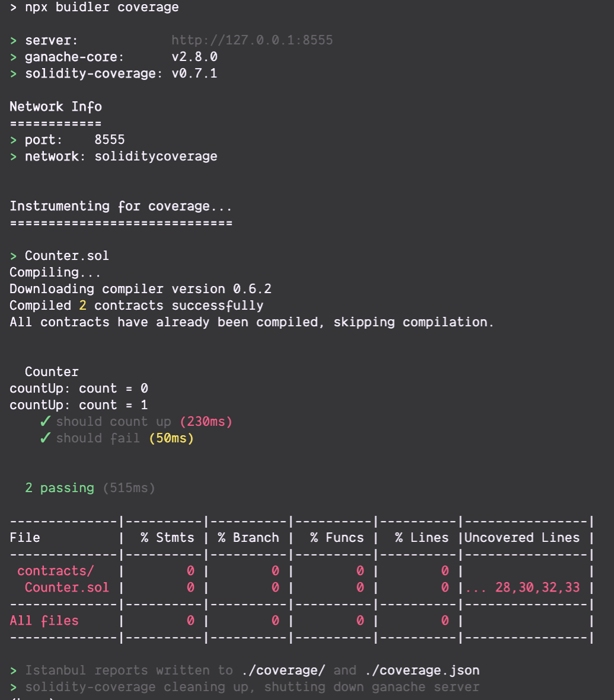Click the ./coverage/ report path
This screenshot has width=614, height=700.
(283, 670)
